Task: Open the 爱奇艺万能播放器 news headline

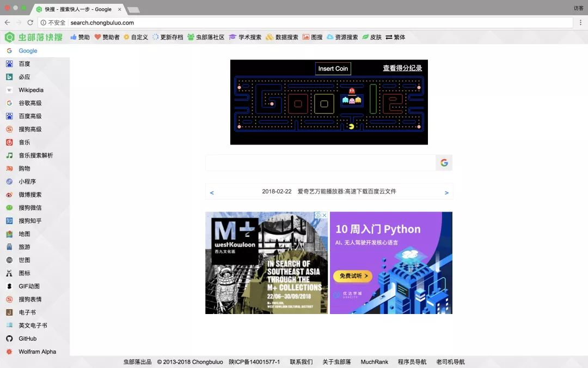Action: [x=347, y=191]
